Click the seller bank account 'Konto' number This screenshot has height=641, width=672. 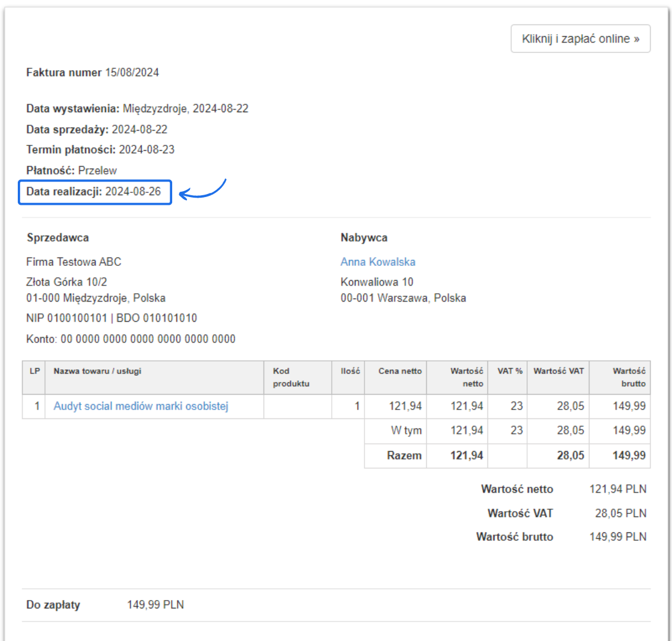click(148, 339)
